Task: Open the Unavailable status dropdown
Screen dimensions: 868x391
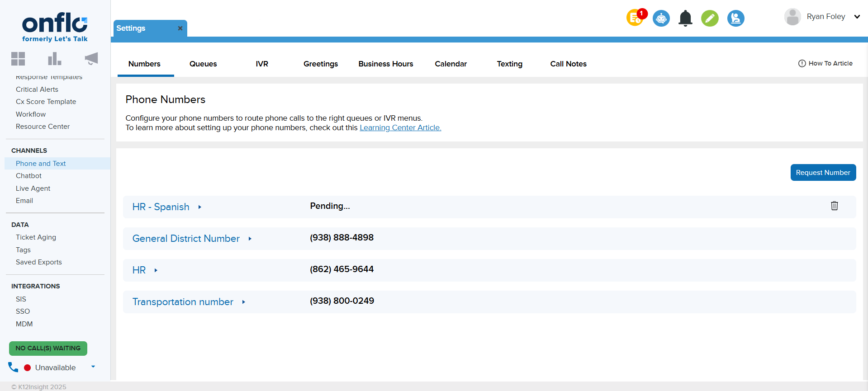Action: point(93,367)
